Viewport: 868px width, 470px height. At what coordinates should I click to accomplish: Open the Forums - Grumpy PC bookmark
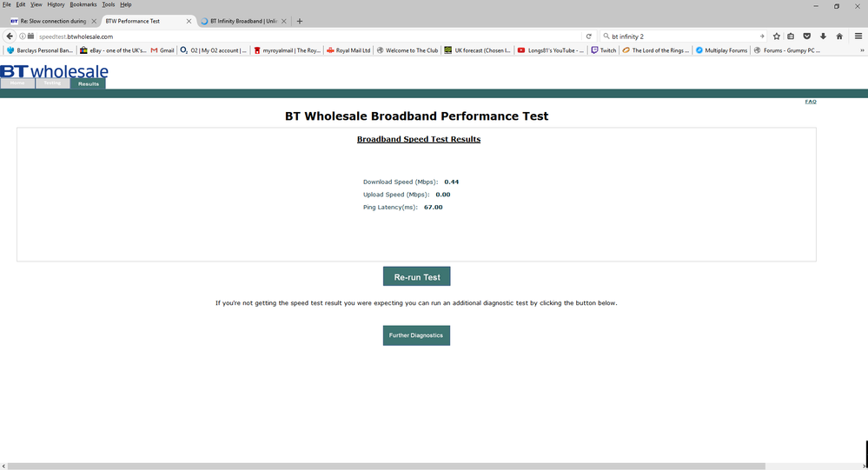(787, 50)
